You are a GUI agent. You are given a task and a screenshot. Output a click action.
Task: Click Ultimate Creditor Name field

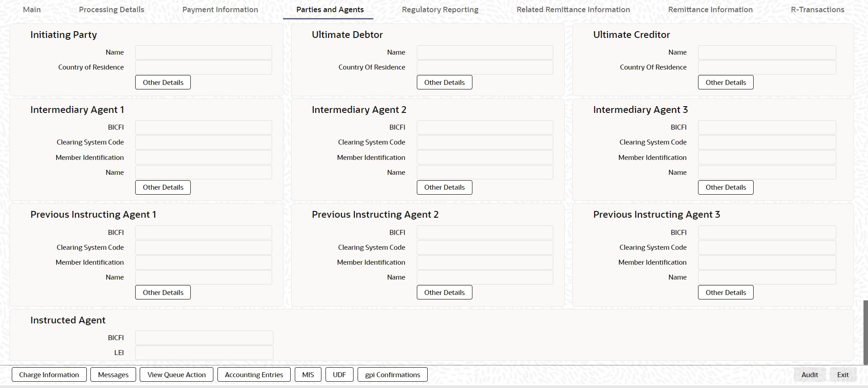(x=767, y=52)
